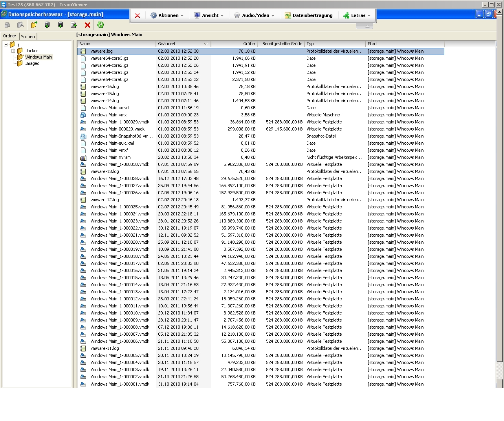
Task: Click icon of vmware-13.log
Action: 83,171
